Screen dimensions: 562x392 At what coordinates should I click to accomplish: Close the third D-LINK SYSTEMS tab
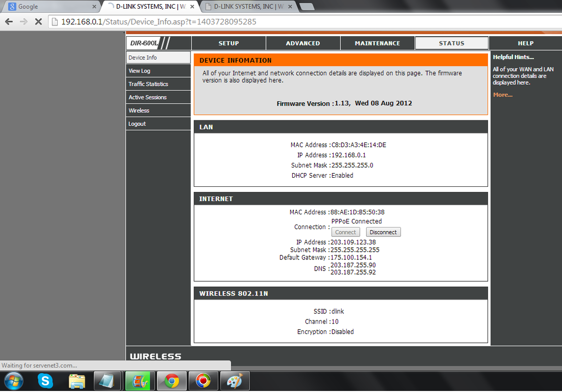click(x=290, y=7)
